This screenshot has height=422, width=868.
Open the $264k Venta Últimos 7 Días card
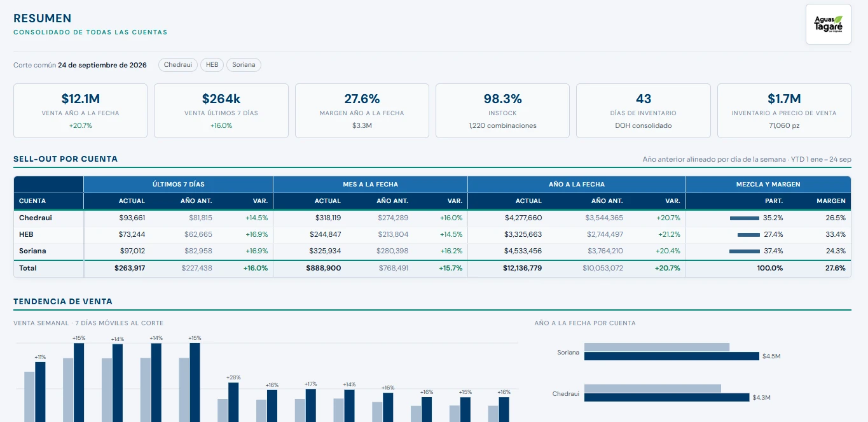221,111
